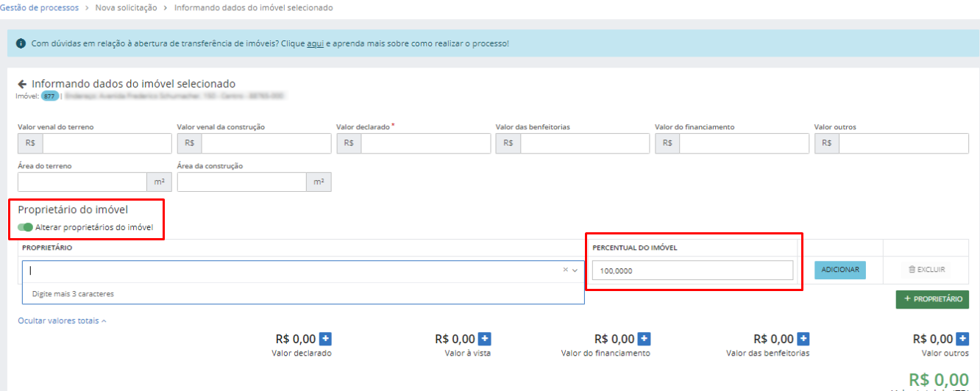Follow the 'aqui' help link
The height and width of the screenshot is (391, 980).
pos(315,43)
